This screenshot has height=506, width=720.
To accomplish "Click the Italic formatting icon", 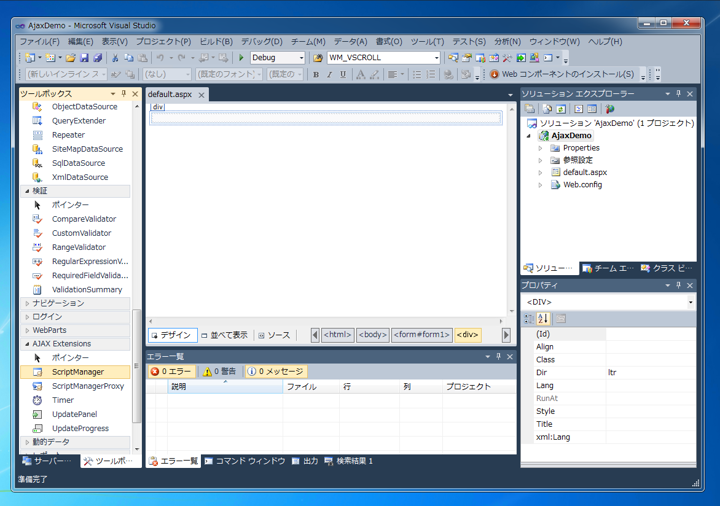I will pos(329,74).
